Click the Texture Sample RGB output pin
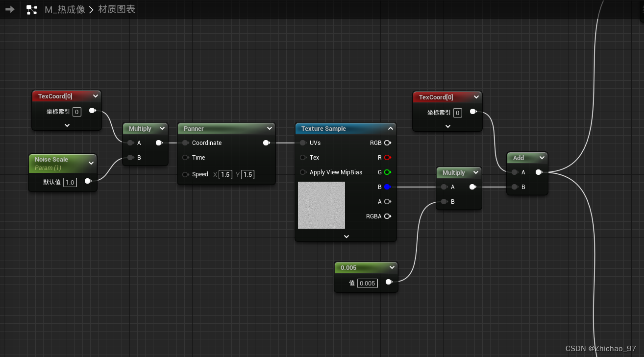Screen dimensions: 644x357 pyautogui.click(x=388, y=143)
